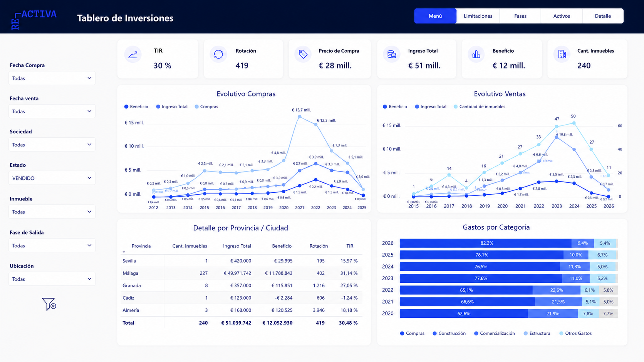
Task: Click Ingreso Total legend dot in Evolutivo Compras
Action: point(158,107)
